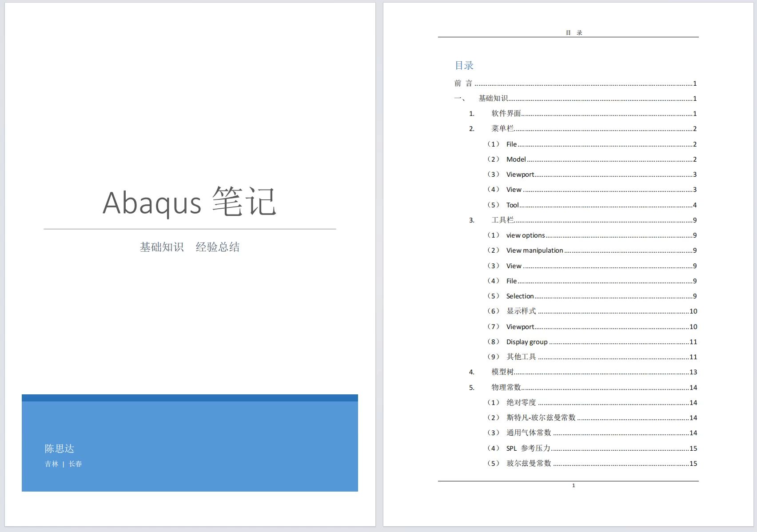Select the '目录' heading above the contents list
The image size is (757, 532).
pos(464,66)
